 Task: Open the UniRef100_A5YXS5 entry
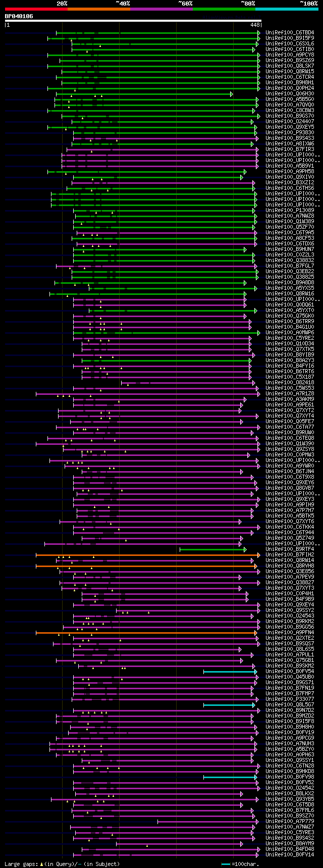pyautogui.click(x=290, y=288)
